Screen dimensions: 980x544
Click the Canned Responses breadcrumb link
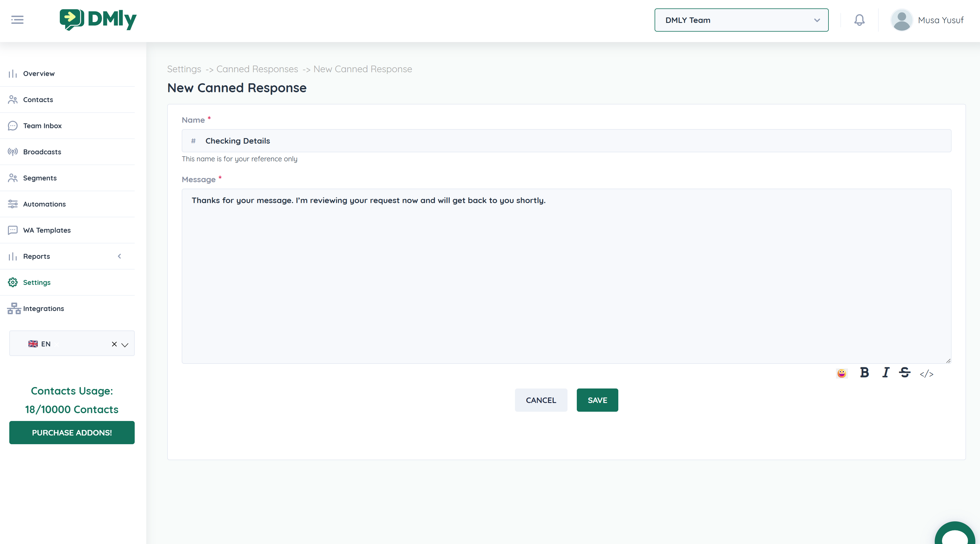coord(257,69)
